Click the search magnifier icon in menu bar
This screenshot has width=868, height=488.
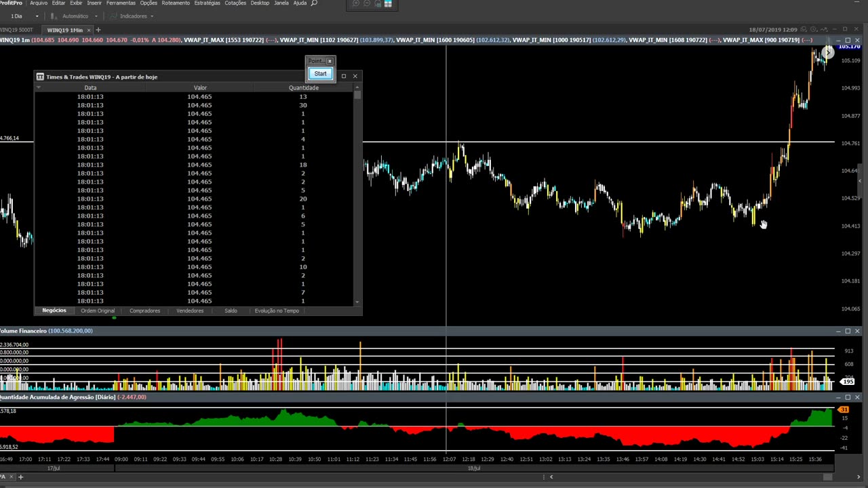(x=314, y=3)
